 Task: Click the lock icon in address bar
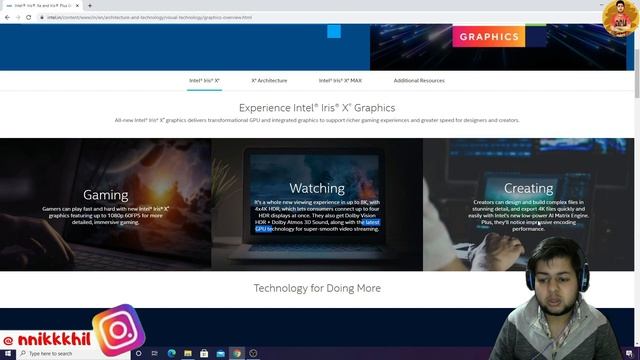click(42, 18)
